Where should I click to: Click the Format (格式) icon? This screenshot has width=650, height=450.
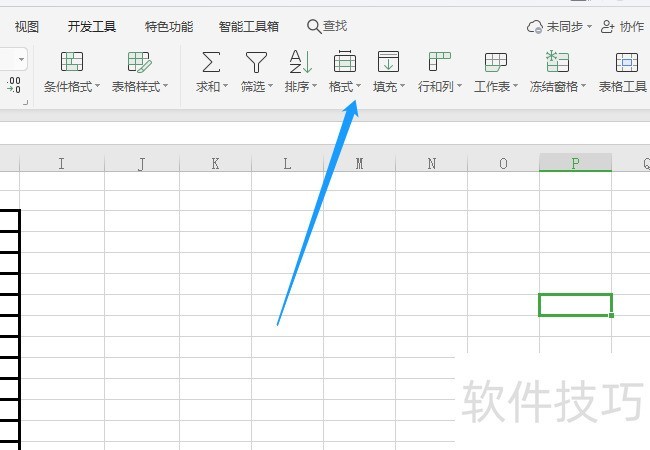345,61
